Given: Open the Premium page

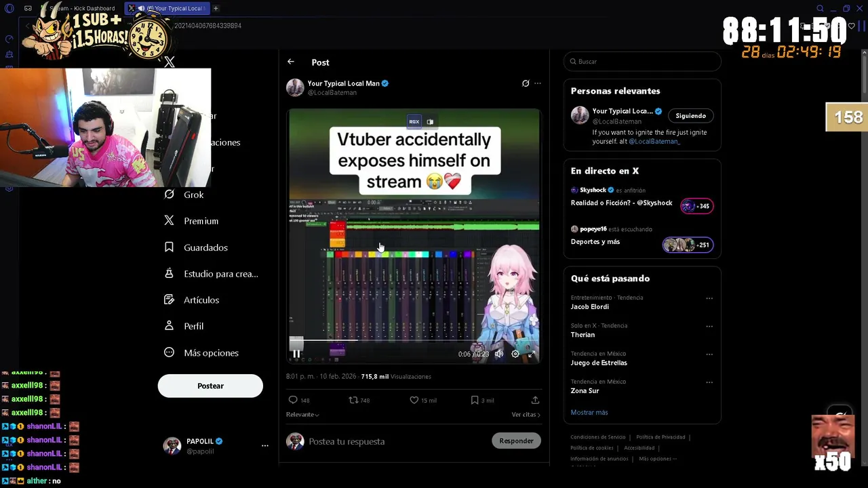Looking at the screenshot, I should click(191, 221).
